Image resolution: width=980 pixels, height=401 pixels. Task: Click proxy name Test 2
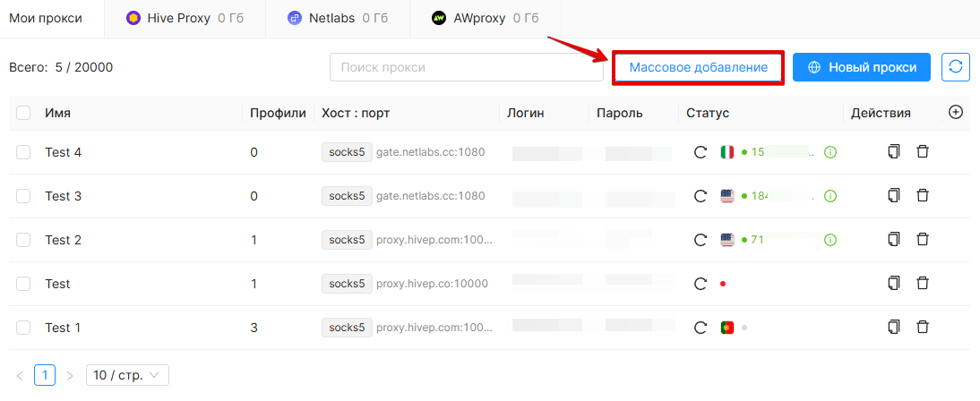pyautogui.click(x=63, y=240)
